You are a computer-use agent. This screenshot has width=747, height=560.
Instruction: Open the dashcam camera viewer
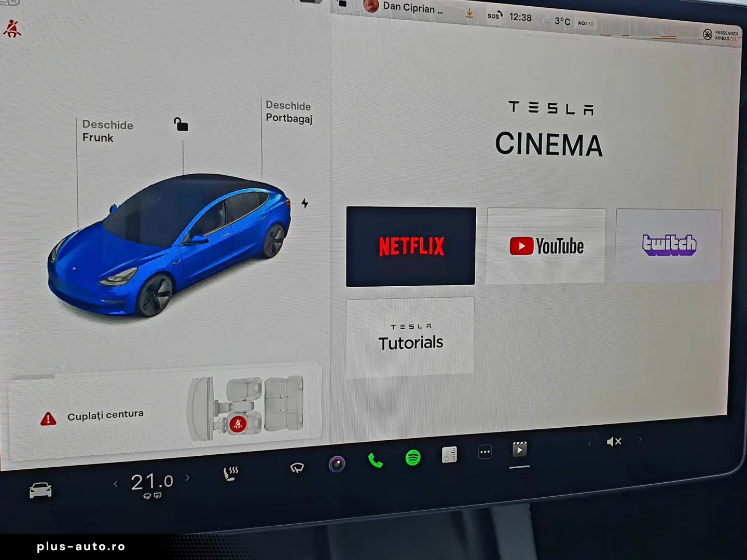click(x=337, y=464)
